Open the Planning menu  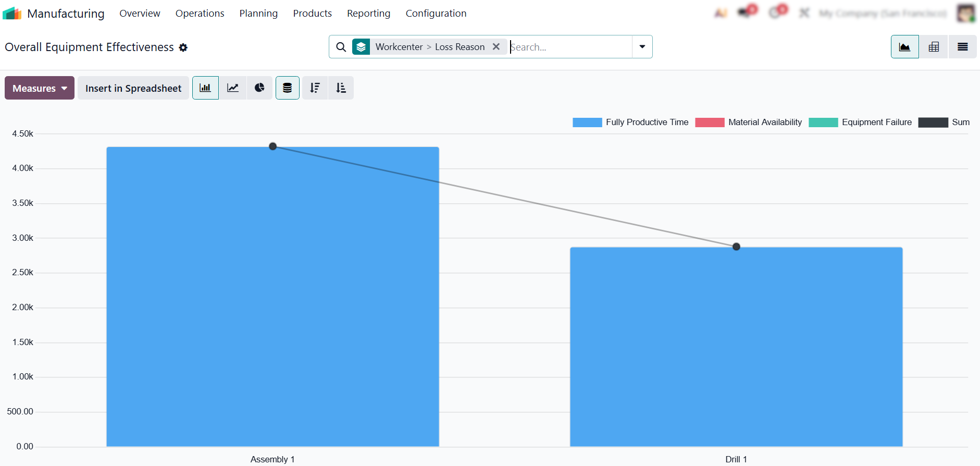point(258,14)
